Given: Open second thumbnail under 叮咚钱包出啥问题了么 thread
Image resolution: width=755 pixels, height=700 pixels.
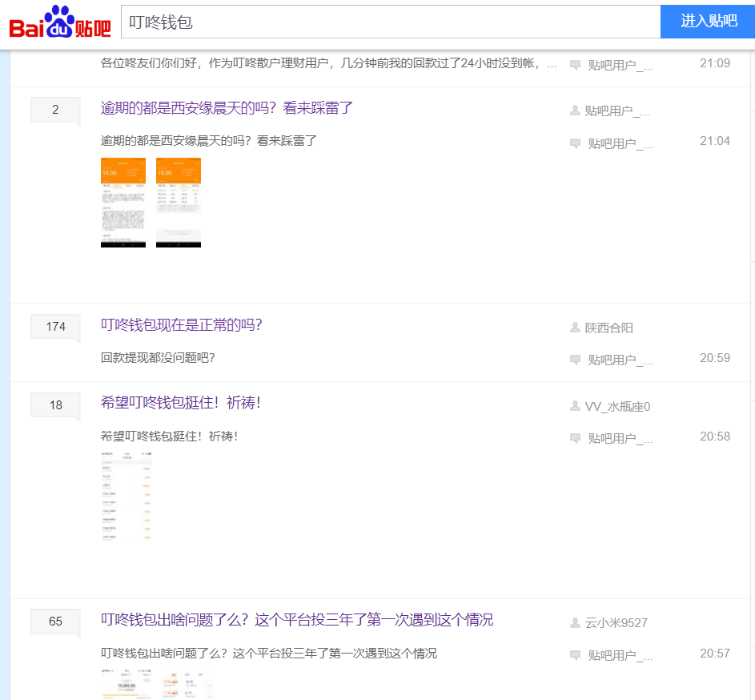Looking at the screenshot, I should pos(188,684).
